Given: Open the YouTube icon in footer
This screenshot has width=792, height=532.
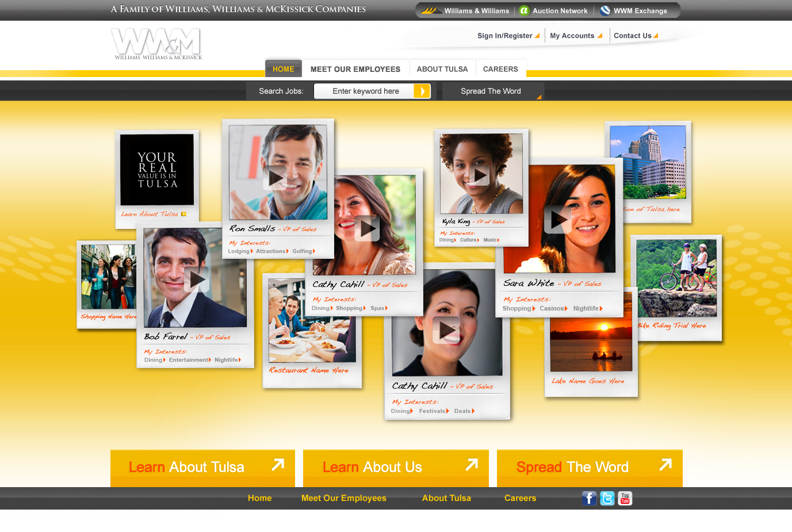Looking at the screenshot, I should click(x=625, y=498).
